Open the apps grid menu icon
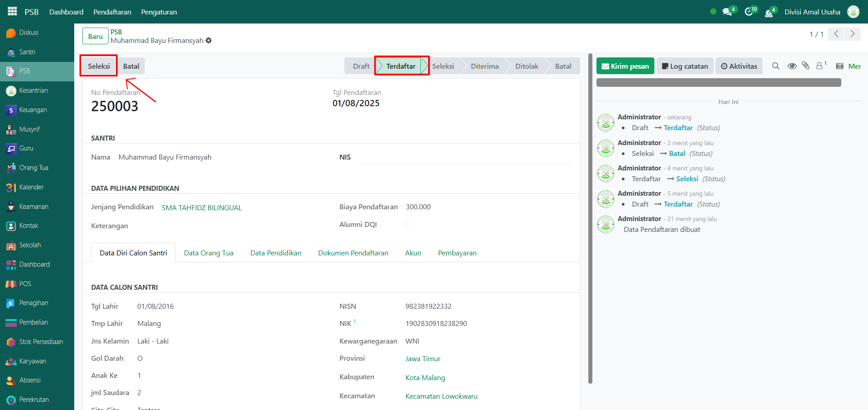 [12, 11]
